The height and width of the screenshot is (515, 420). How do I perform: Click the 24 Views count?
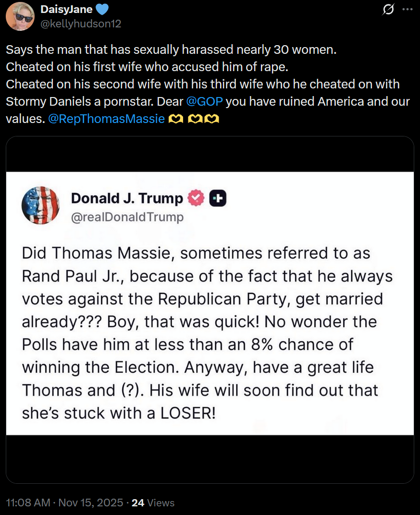[x=153, y=503]
